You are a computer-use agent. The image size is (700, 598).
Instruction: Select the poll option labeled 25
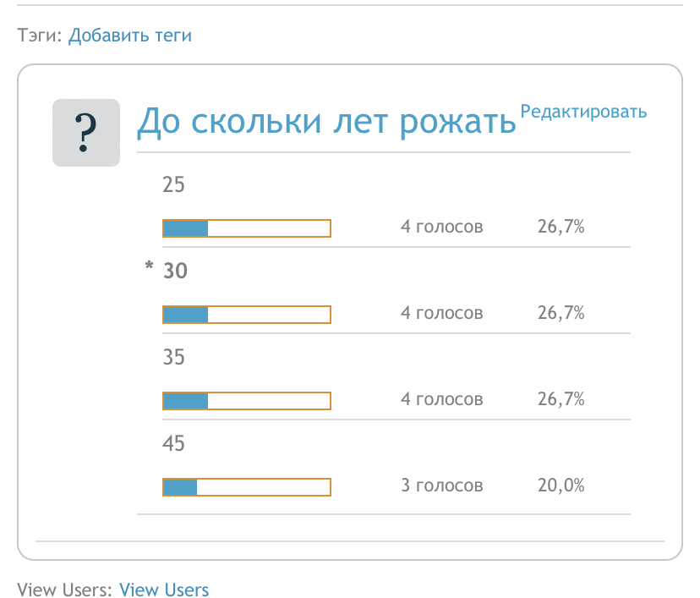[x=173, y=184]
